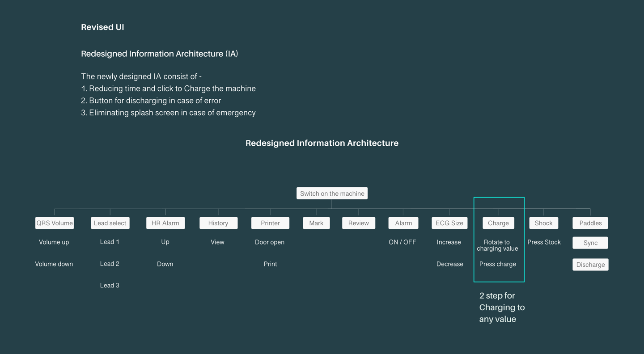
Task: Click the Printer box
Action: pos(270,223)
